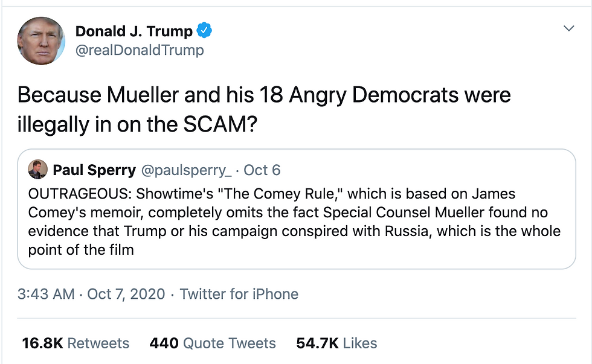Open the Twitter for iPhone source link

tap(239, 294)
